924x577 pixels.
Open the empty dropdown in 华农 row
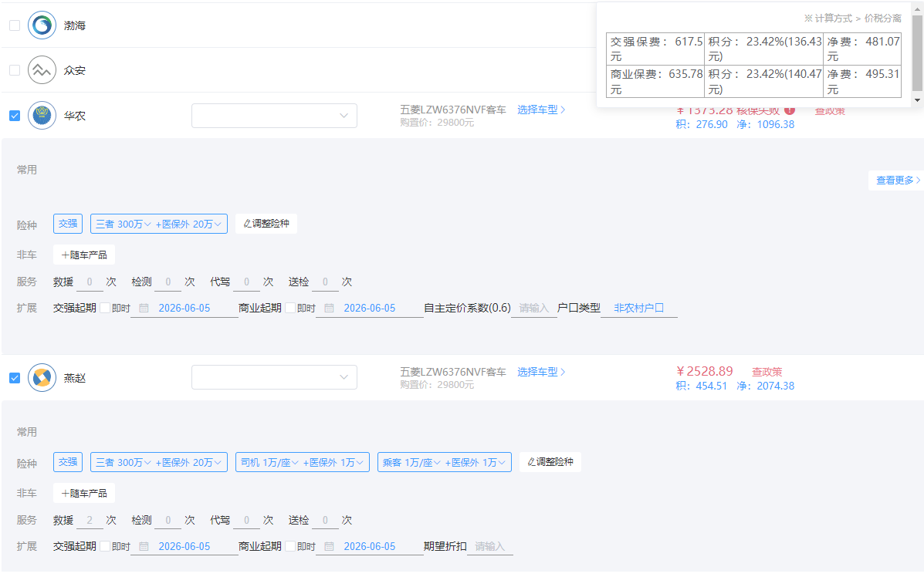pos(274,116)
